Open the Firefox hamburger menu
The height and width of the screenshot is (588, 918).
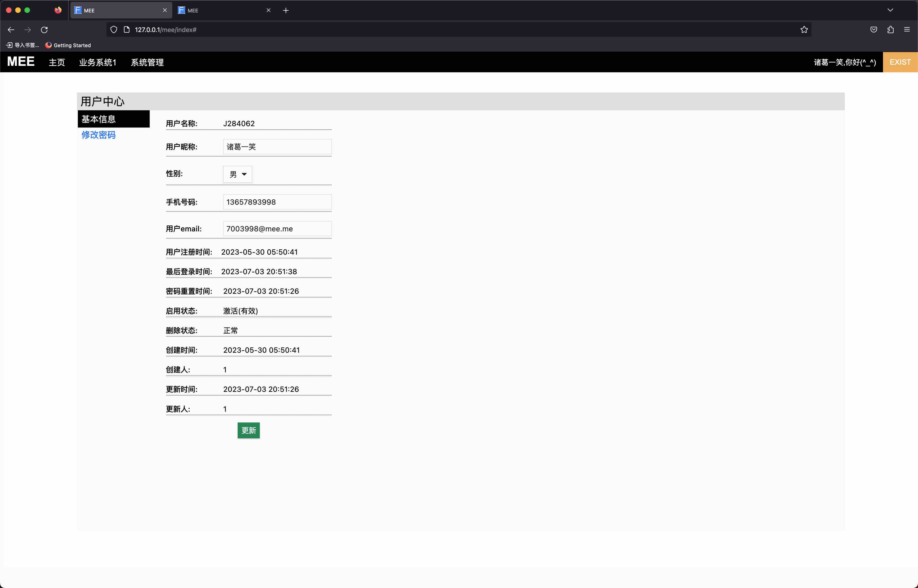[906, 30]
